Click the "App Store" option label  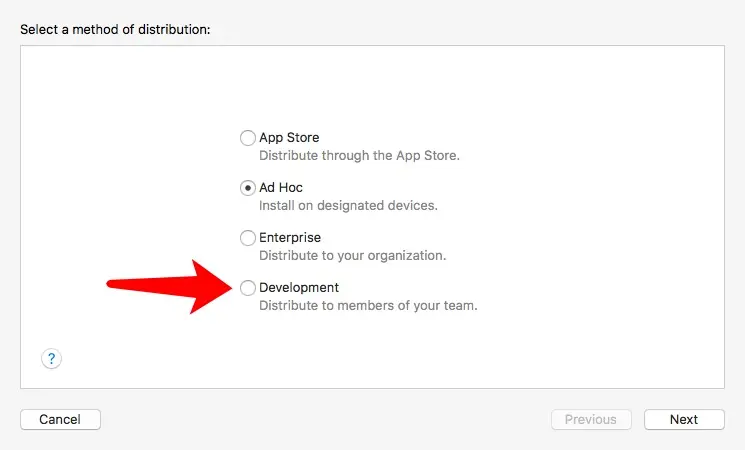[289, 138]
